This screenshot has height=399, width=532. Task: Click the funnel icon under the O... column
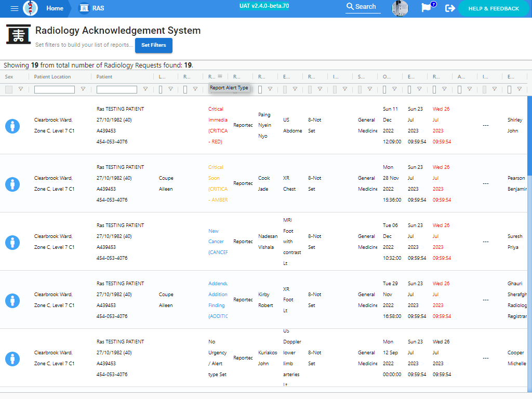[x=395, y=89]
